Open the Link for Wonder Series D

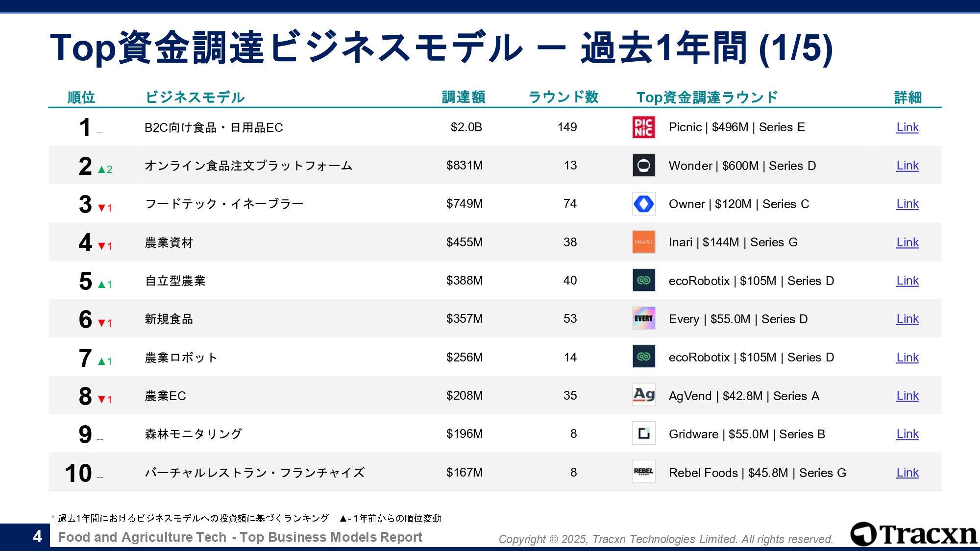click(x=907, y=166)
